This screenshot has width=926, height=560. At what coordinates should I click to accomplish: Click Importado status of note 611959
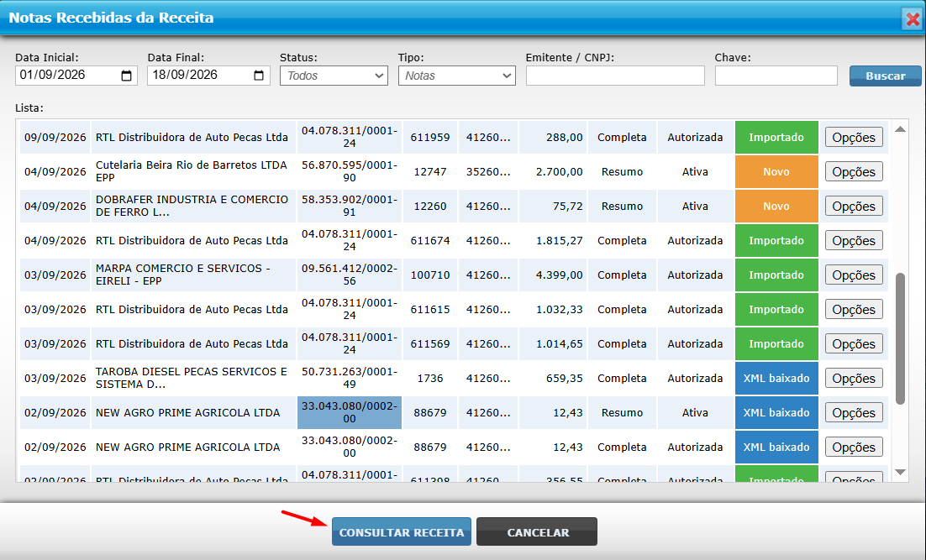(x=776, y=138)
